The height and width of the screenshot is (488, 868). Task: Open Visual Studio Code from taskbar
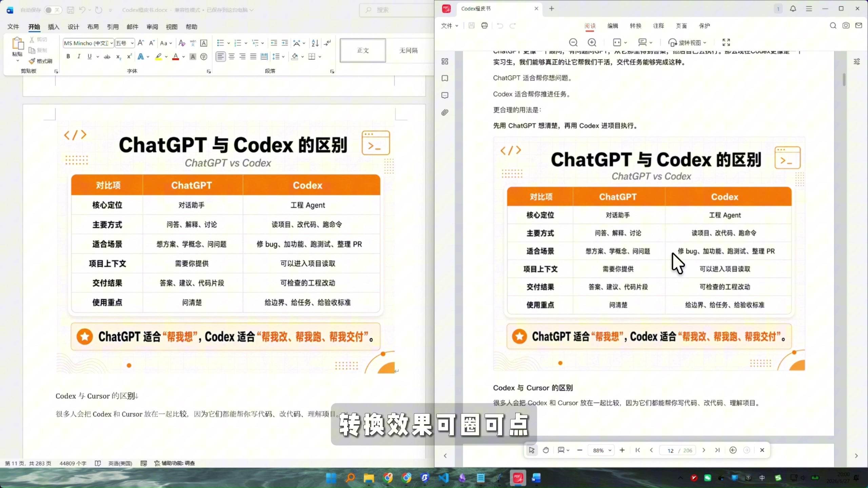tap(443, 478)
